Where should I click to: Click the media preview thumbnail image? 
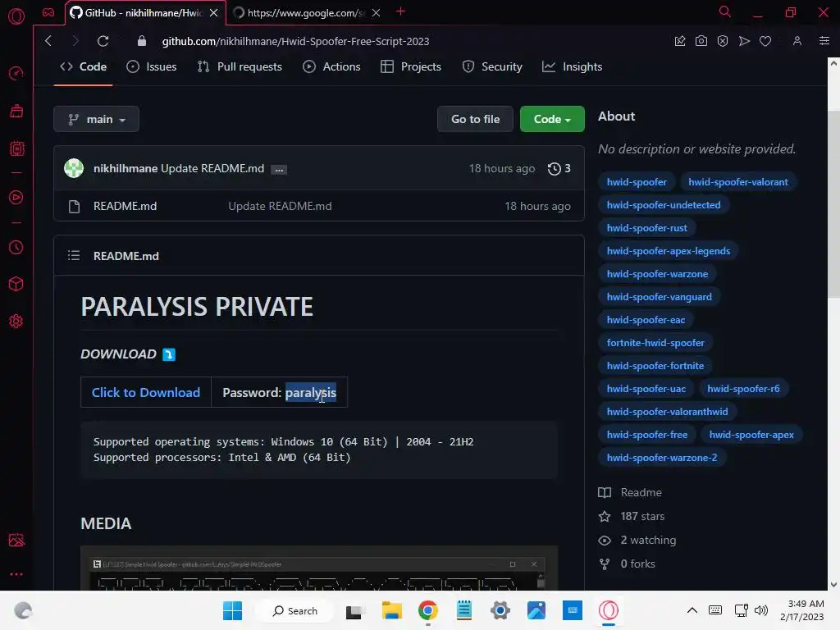tap(319, 568)
